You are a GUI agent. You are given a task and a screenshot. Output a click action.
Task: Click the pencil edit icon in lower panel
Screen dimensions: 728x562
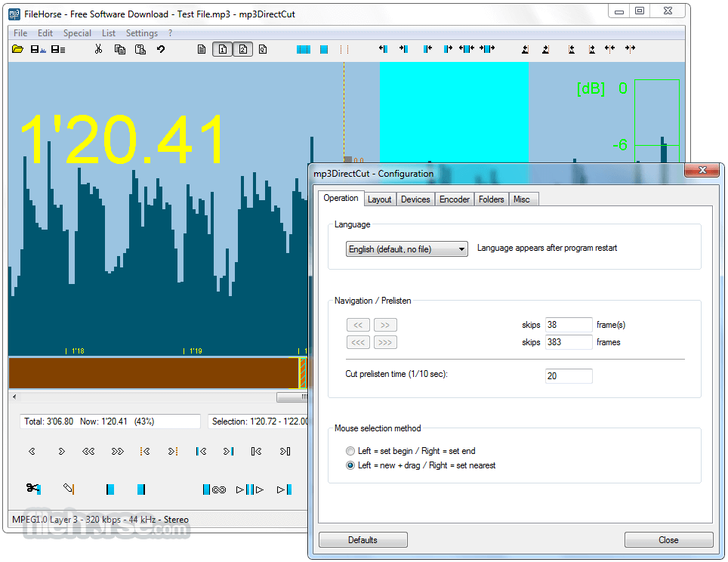[x=69, y=488]
